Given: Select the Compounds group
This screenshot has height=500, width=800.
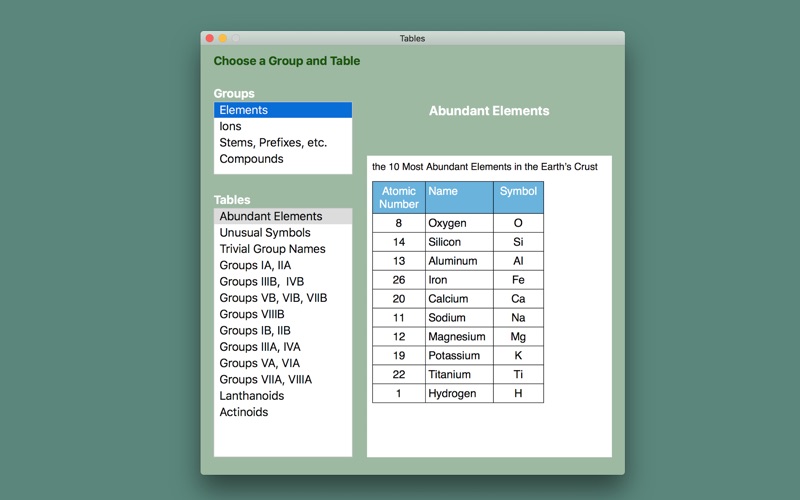Looking at the screenshot, I should point(283,159).
